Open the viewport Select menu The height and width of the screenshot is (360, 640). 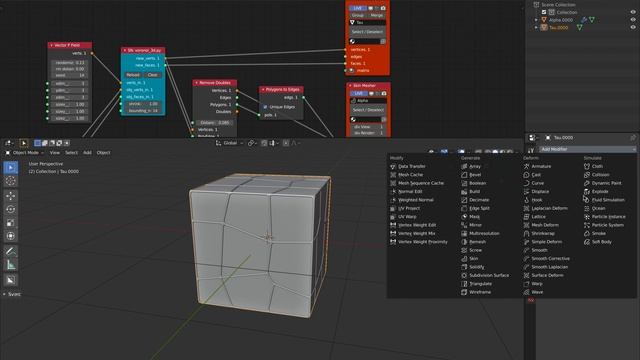click(71, 153)
